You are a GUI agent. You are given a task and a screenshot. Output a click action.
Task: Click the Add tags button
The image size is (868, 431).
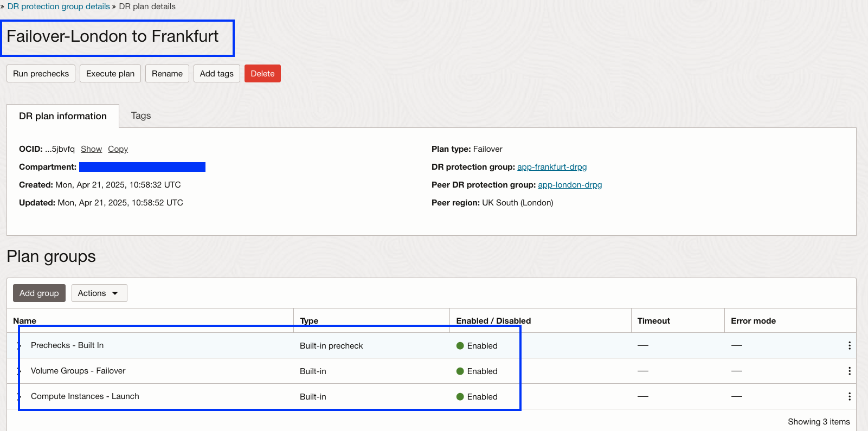(x=217, y=74)
